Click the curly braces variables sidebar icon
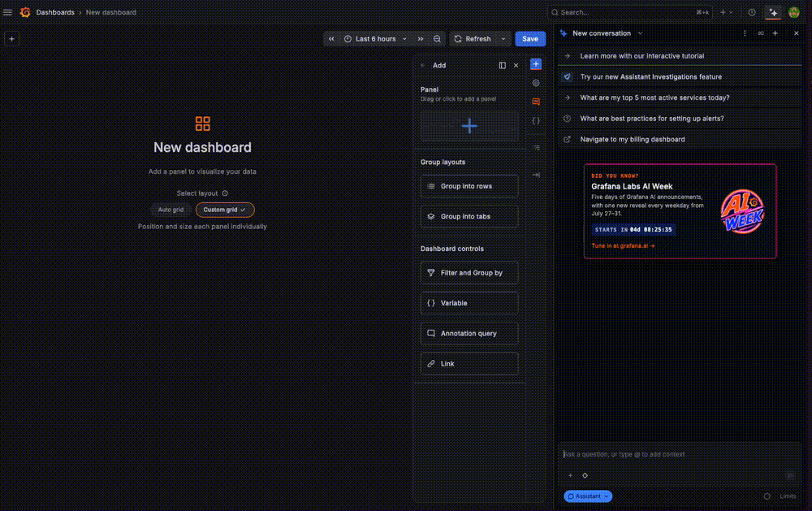The height and width of the screenshot is (511, 812). (536, 121)
